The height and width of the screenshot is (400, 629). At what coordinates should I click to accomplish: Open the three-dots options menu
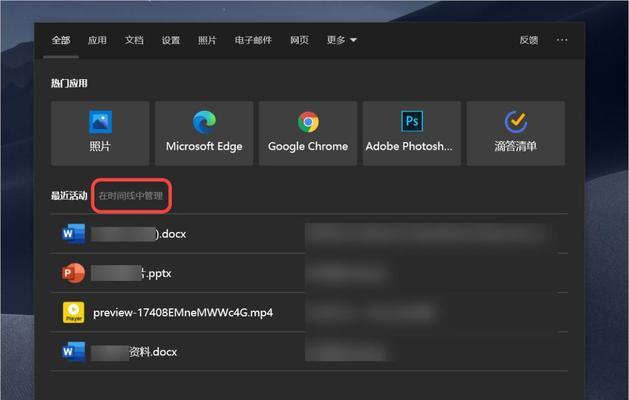click(x=562, y=40)
